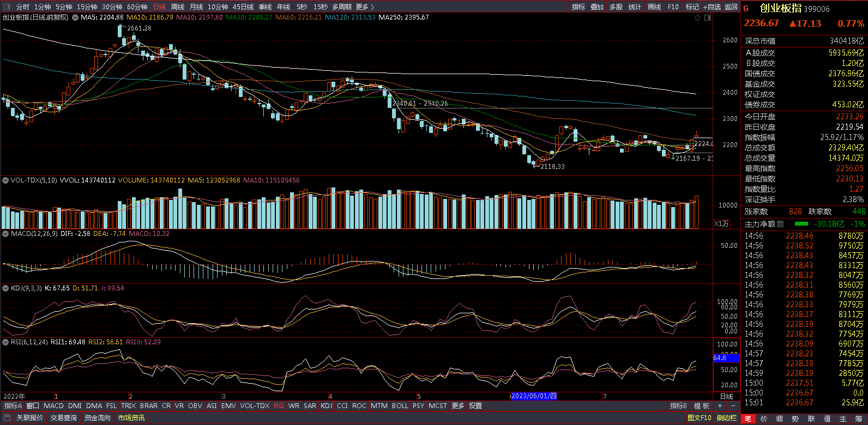The width and height of the screenshot is (868, 425).
Task: Open F10 company info
Action: [x=673, y=7]
